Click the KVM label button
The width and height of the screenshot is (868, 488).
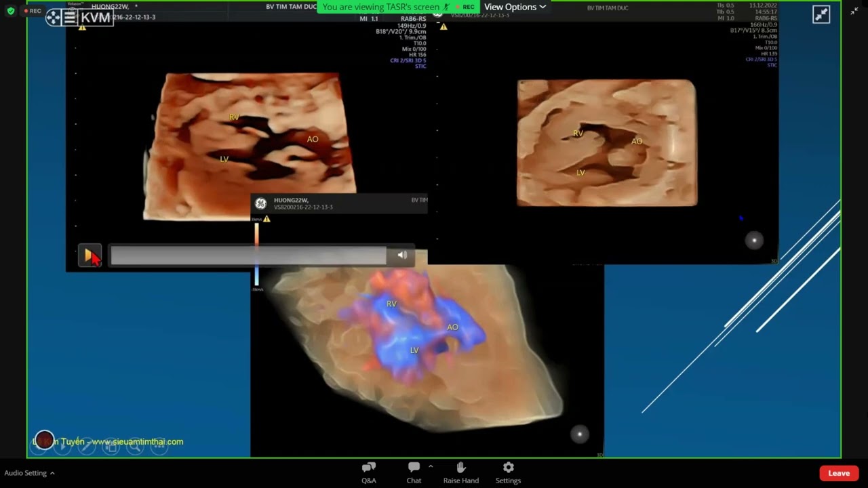[96, 18]
